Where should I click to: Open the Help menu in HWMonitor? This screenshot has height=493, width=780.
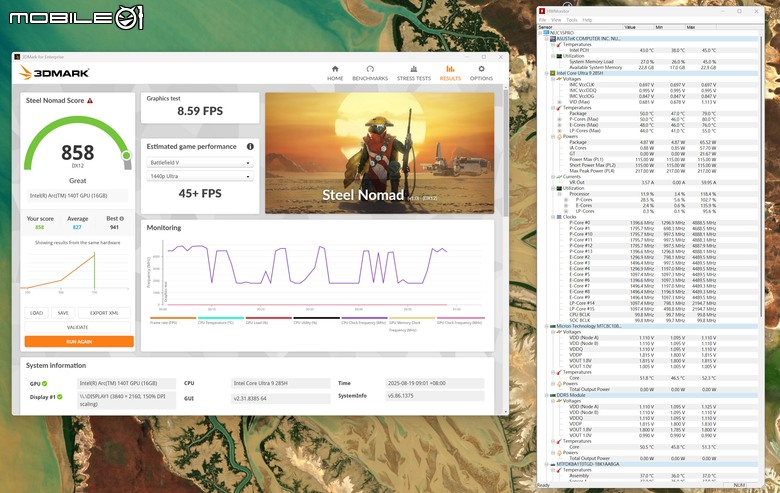587,20
